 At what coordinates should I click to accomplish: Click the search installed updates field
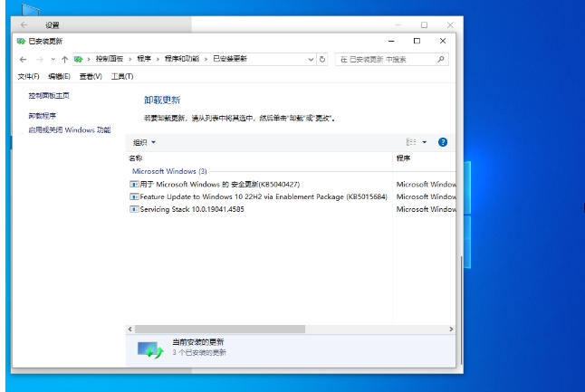385,59
